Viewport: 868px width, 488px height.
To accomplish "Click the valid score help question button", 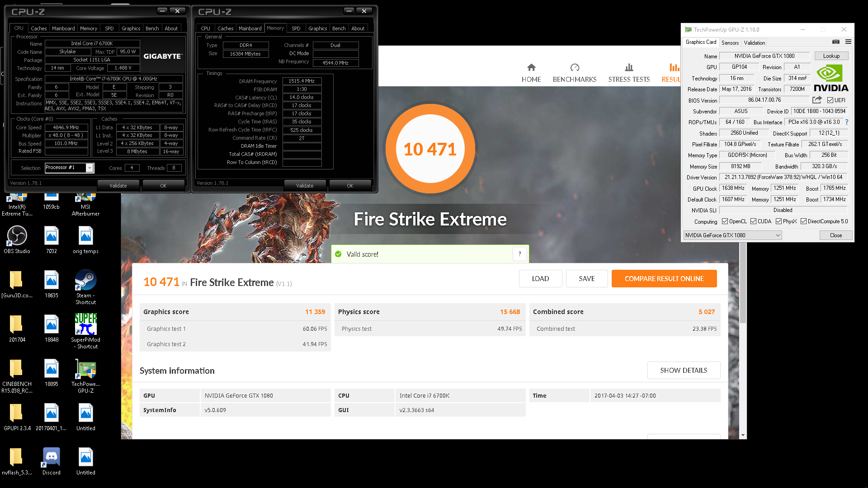I will coord(520,254).
